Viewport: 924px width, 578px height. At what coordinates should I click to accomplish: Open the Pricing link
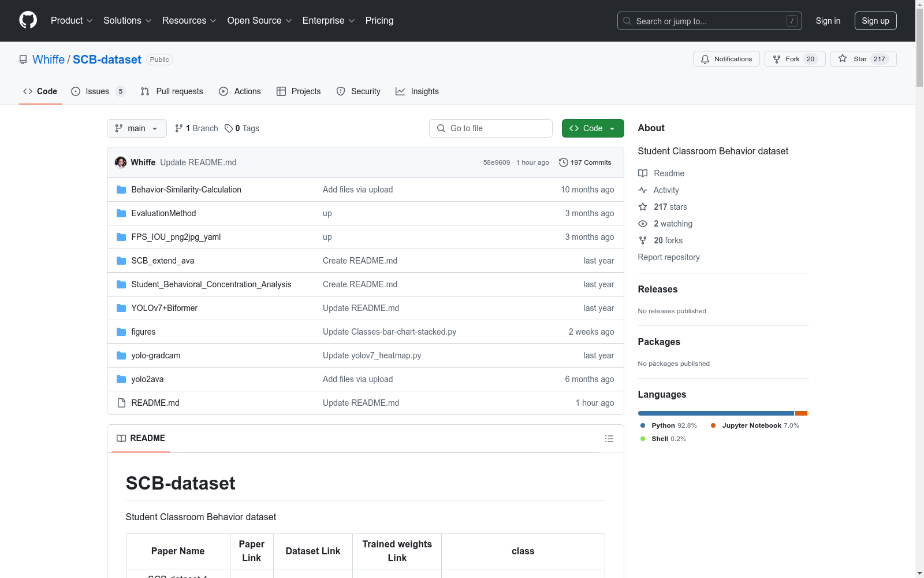[x=379, y=20]
